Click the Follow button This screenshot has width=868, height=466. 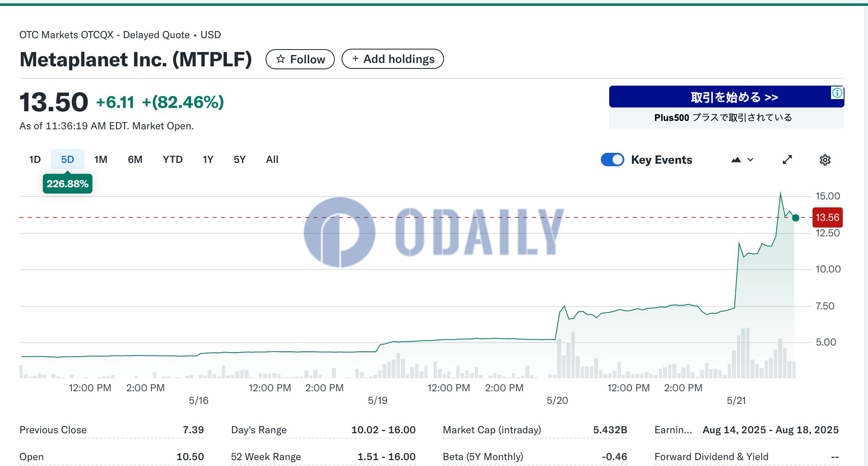point(300,59)
